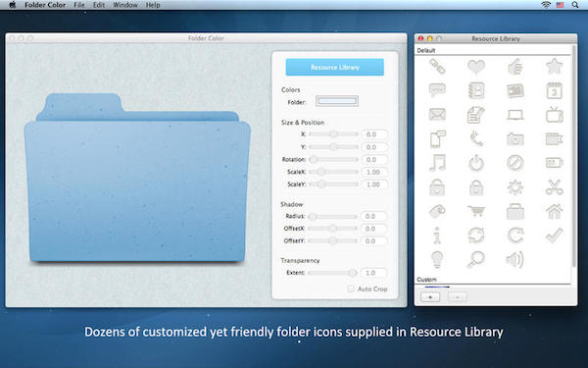Select the speaker volume icon
Screen dimensions: 588x368
coord(515,259)
